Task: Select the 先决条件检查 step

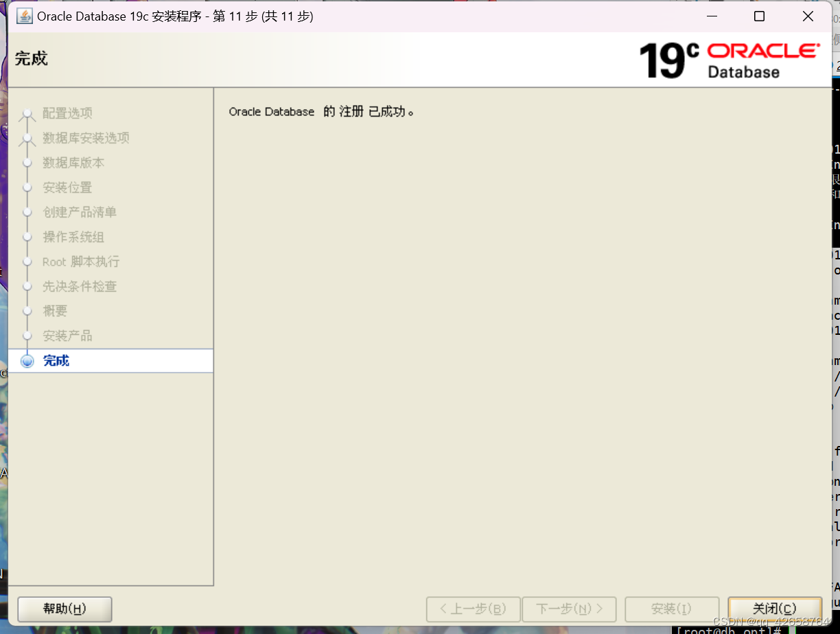Action: 80,286
